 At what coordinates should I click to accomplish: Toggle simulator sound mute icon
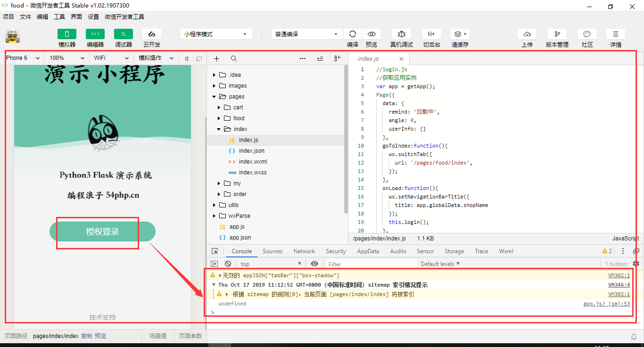187,58
